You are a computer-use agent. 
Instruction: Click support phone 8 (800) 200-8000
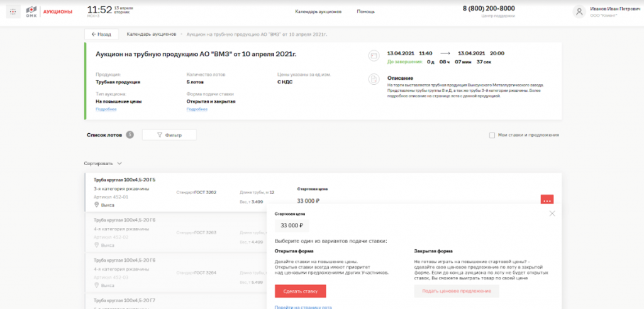coord(489,8)
